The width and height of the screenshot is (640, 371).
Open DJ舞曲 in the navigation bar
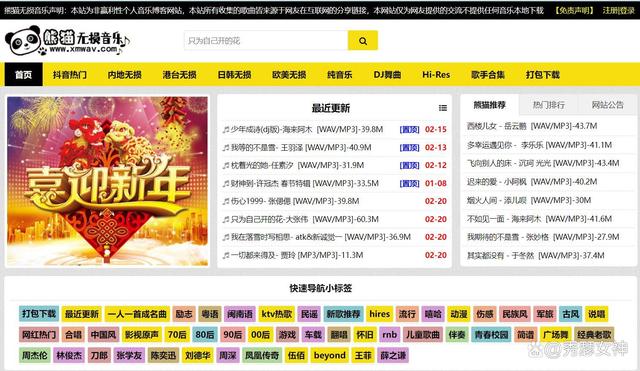(387, 75)
